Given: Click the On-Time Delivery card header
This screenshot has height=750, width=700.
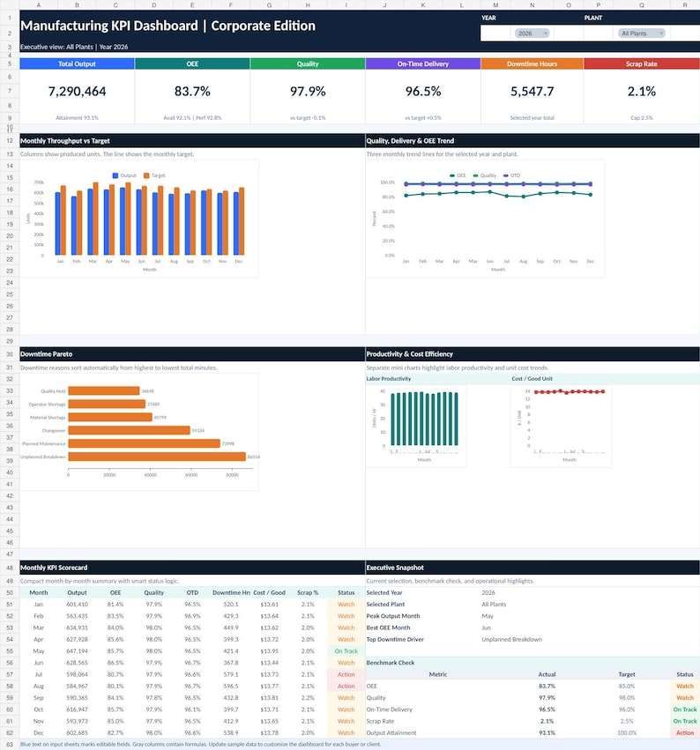Looking at the screenshot, I should (x=423, y=63).
